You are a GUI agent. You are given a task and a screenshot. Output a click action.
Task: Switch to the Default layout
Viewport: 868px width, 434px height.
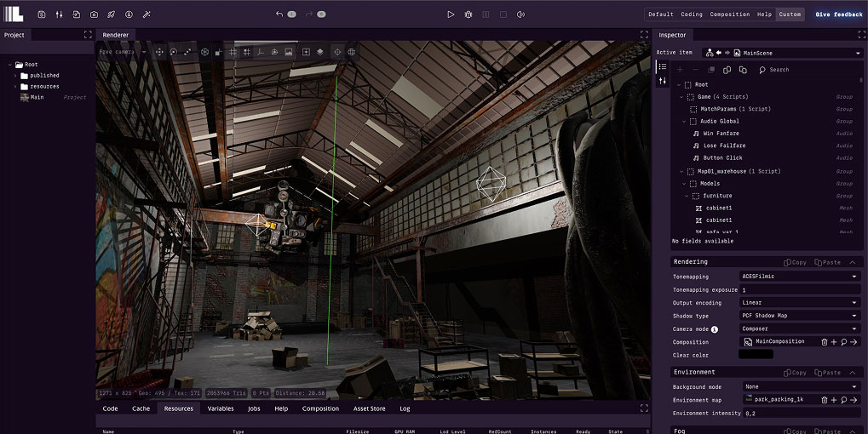click(x=661, y=14)
